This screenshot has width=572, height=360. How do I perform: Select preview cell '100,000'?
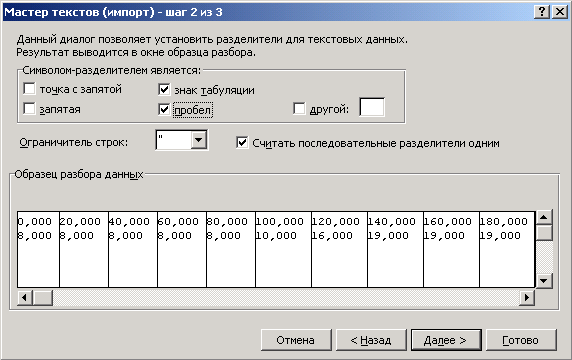click(280, 221)
